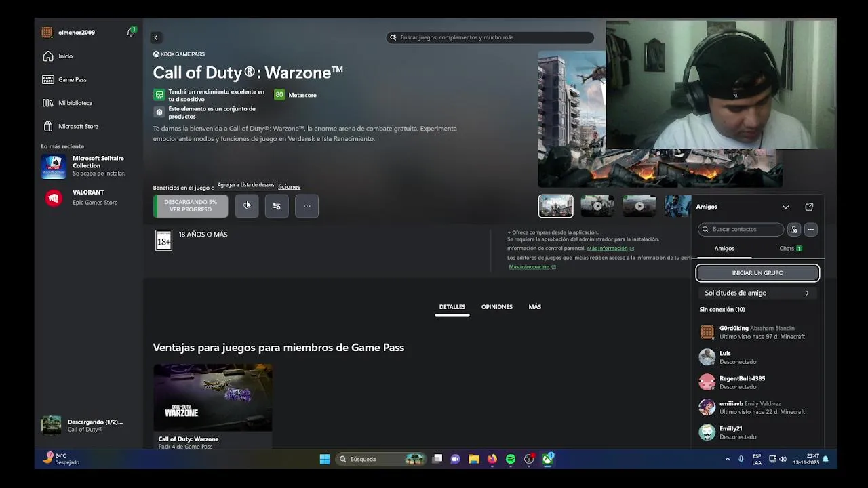The height and width of the screenshot is (488, 868).
Task: Open File Explorer from taskbar
Action: 474,459
